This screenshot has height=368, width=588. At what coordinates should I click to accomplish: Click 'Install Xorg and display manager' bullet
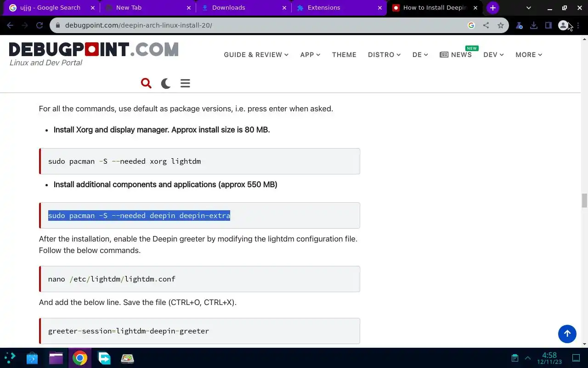point(162,130)
